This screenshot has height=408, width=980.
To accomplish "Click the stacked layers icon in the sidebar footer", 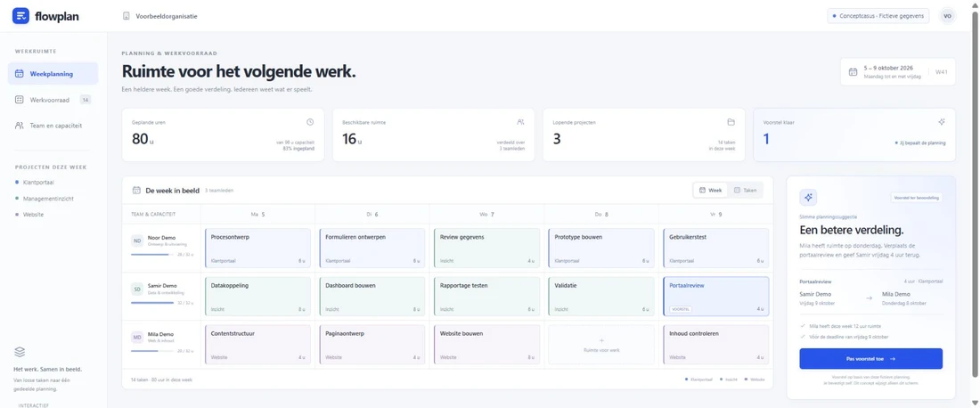I will pyautogui.click(x=20, y=352).
